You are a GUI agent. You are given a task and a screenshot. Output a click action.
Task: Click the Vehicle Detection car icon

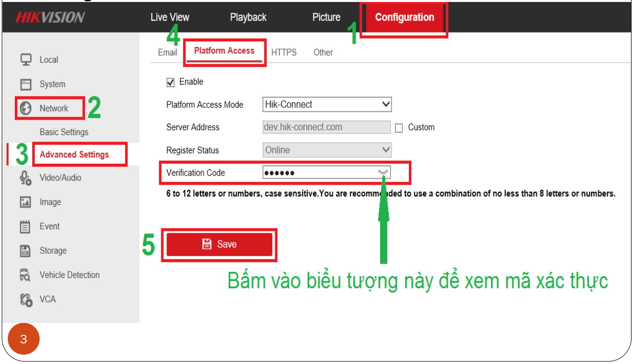point(25,275)
